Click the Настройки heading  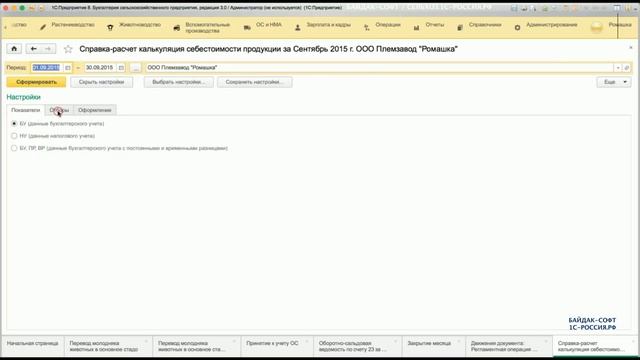[x=24, y=97]
